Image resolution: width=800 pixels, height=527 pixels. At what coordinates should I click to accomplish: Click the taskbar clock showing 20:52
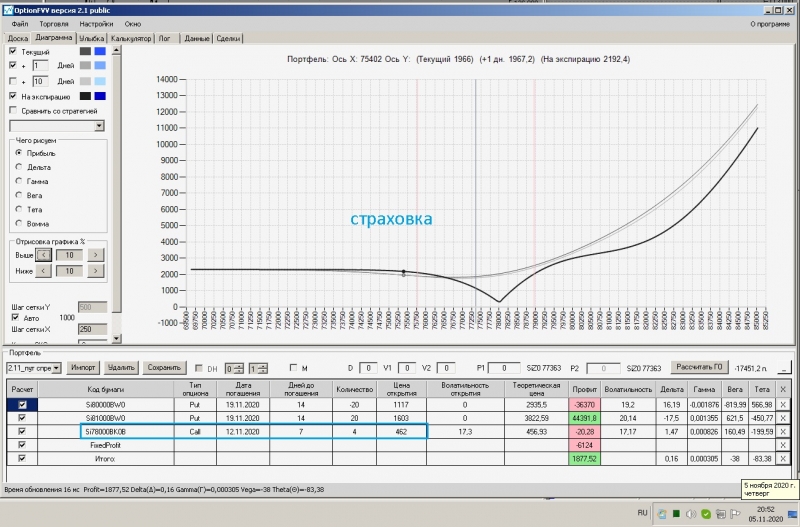click(765, 514)
